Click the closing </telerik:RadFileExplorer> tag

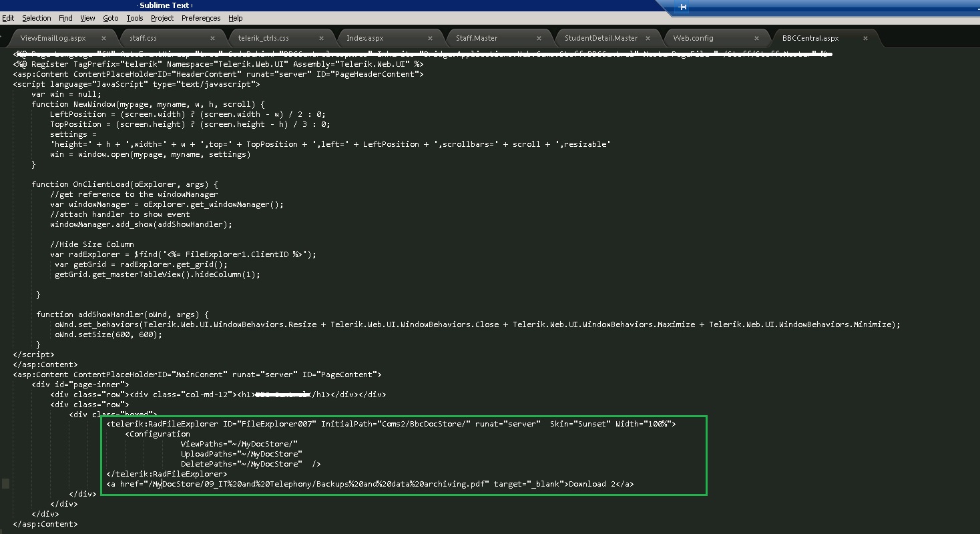(x=167, y=474)
